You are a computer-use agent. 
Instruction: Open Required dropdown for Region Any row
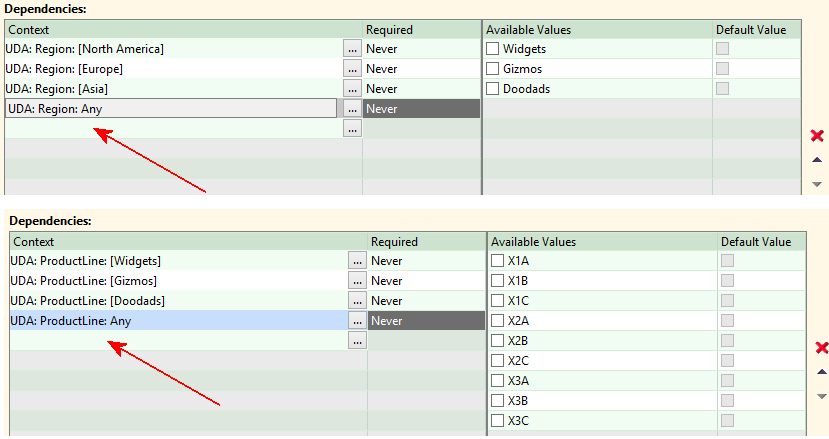(x=421, y=109)
